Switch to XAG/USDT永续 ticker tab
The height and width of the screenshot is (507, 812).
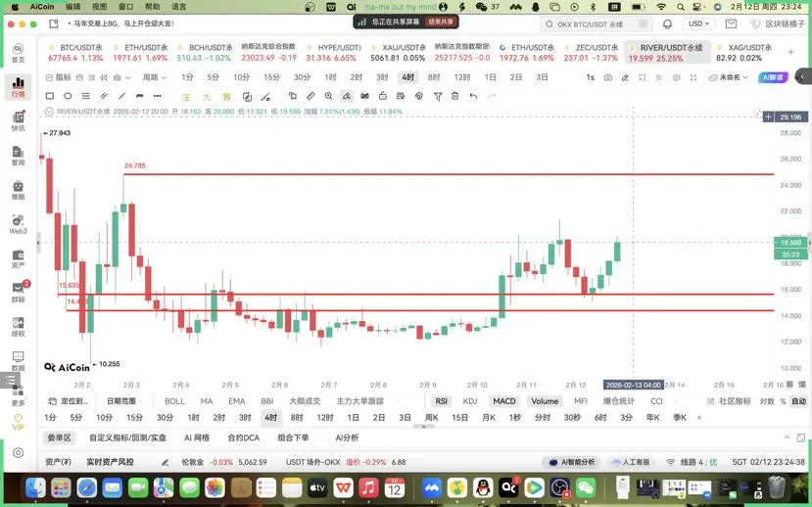[x=744, y=52]
